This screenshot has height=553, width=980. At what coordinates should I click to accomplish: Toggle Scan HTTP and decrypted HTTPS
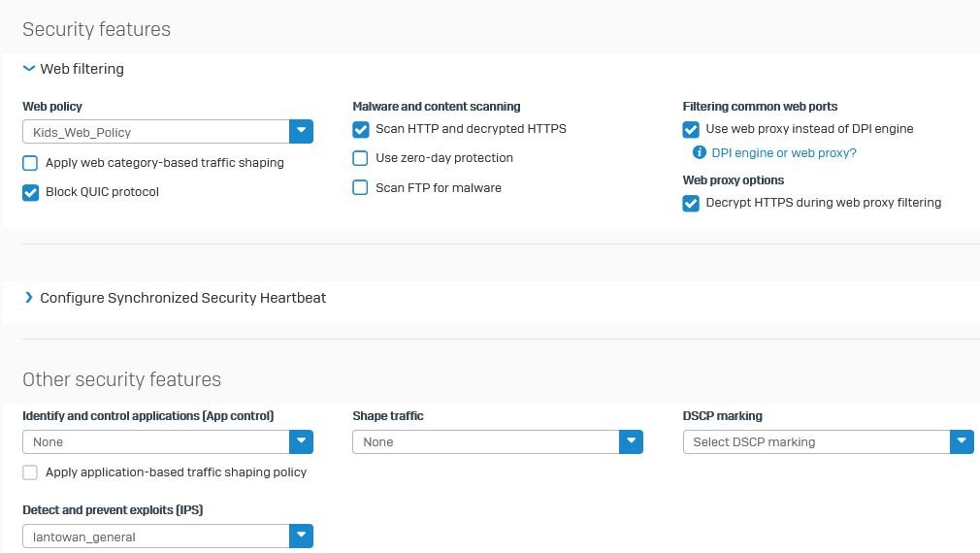(360, 129)
